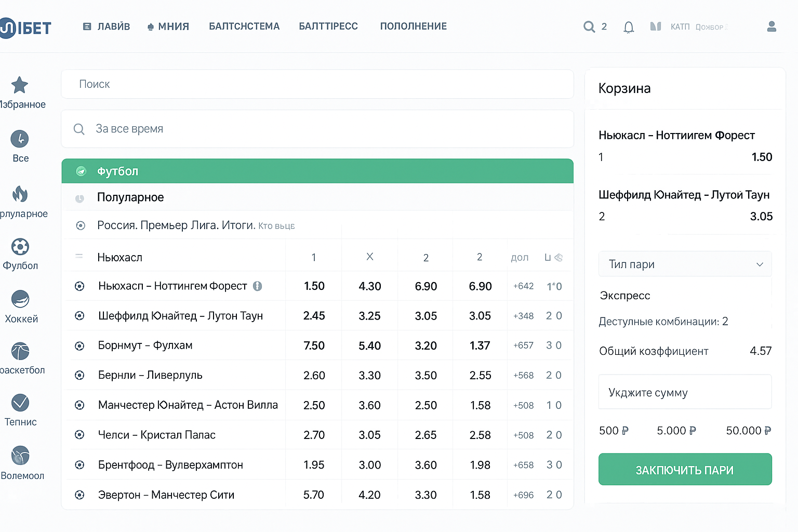Select the Хоккей sport icon
Viewport: 798px width, 532px height.
(20, 299)
